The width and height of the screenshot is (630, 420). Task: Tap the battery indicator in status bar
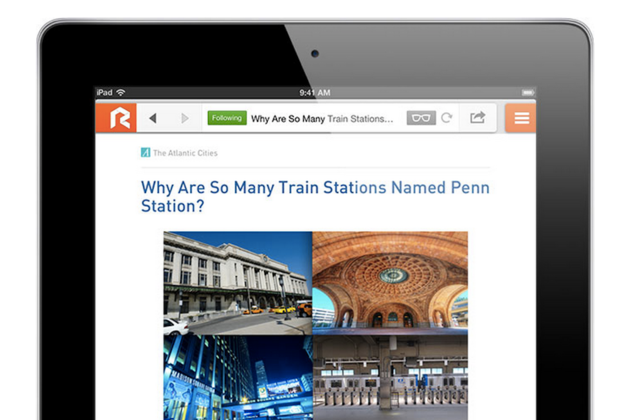[x=524, y=92]
